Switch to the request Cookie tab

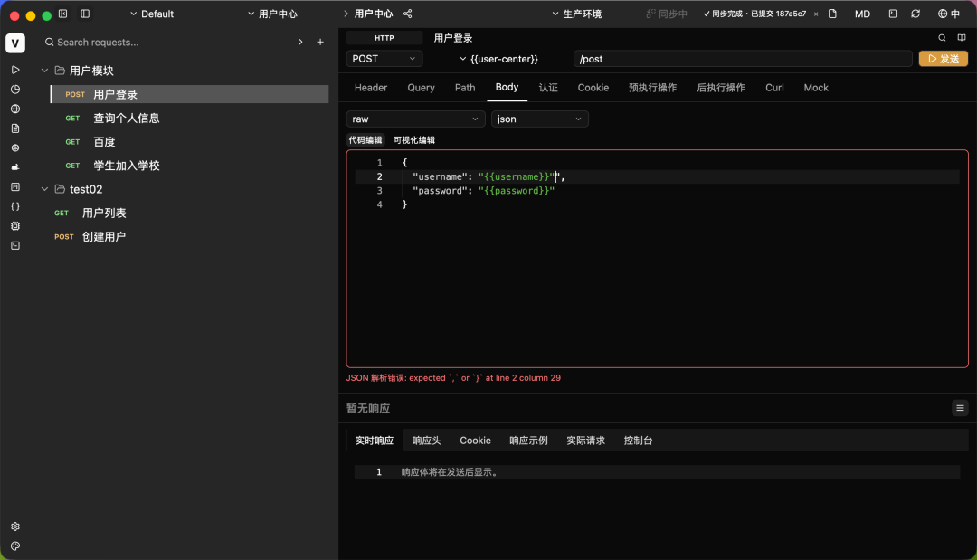point(593,88)
